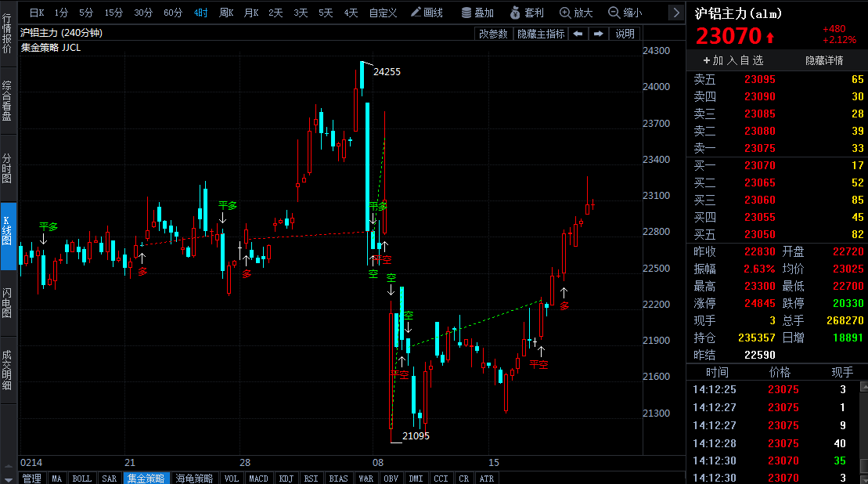Select the BOLL indicator tab
The height and width of the screenshot is (484, 868).
click(82, 478)
